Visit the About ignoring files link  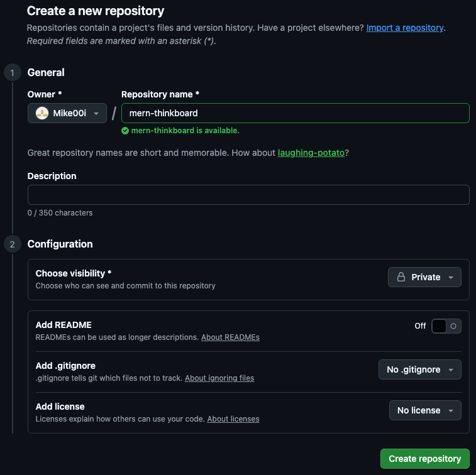[x=219, y=378]
